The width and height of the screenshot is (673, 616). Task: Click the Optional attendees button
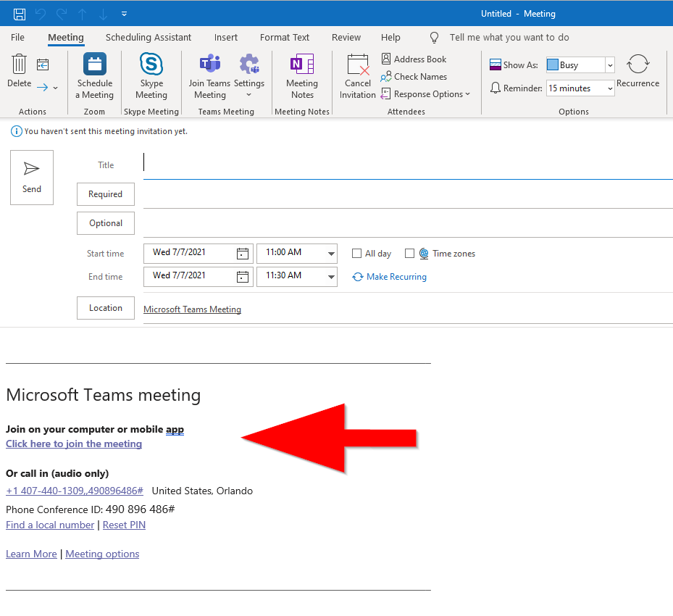[106, 223]
